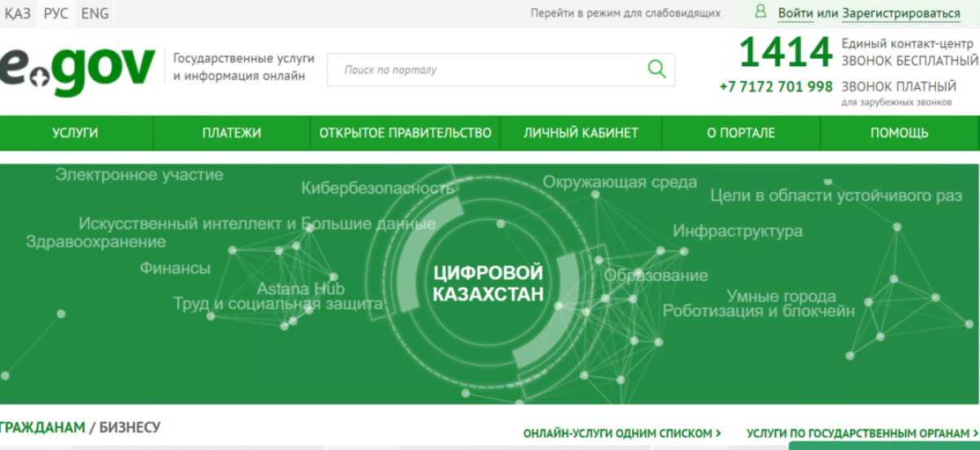Open the ПЛАТЕЖИ menu
Image resolution: width=980 pixels, height=450 pixels.
coord(231,133)
